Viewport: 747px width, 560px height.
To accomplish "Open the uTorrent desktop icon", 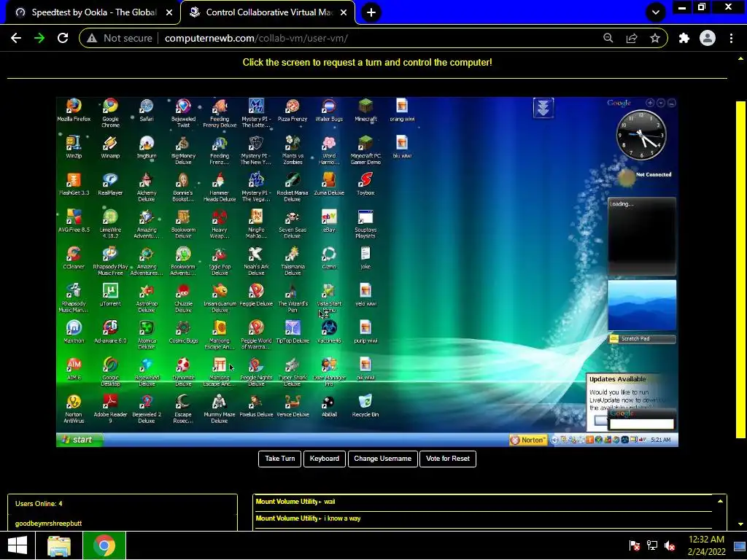I will [110, 295].
